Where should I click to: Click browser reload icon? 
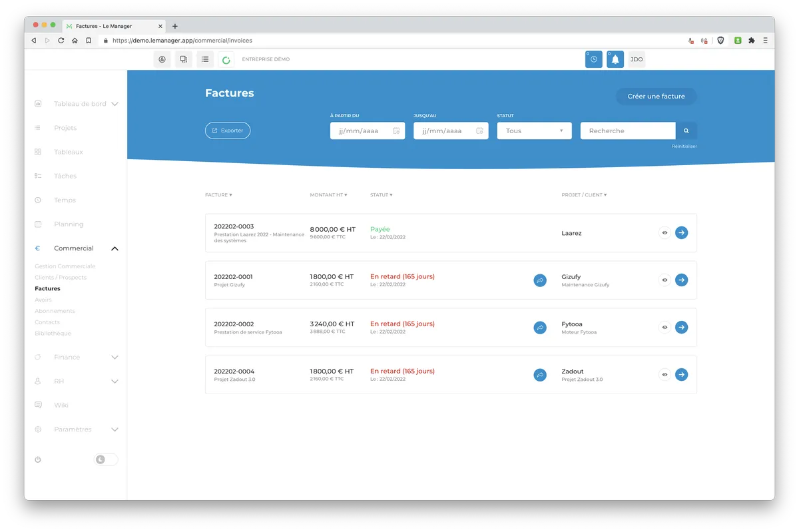coord(61,41)
